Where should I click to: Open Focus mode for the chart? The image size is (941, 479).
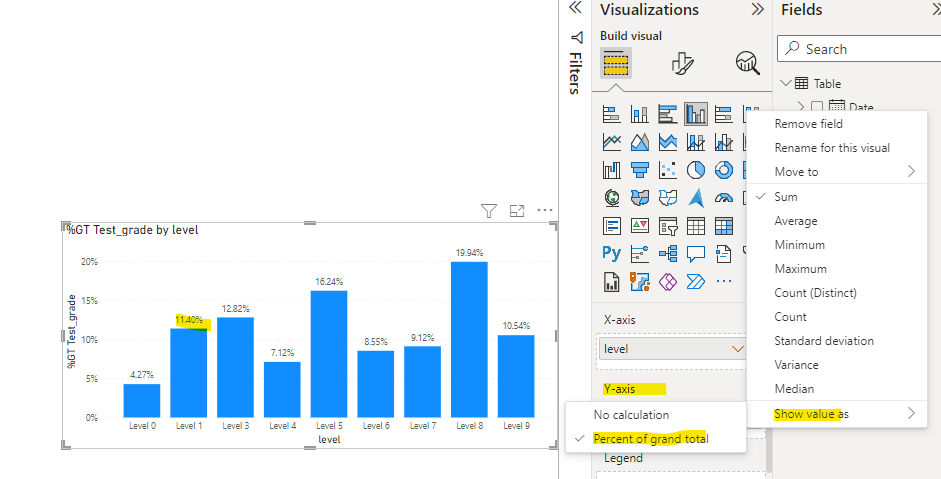(x=517, y=211)
